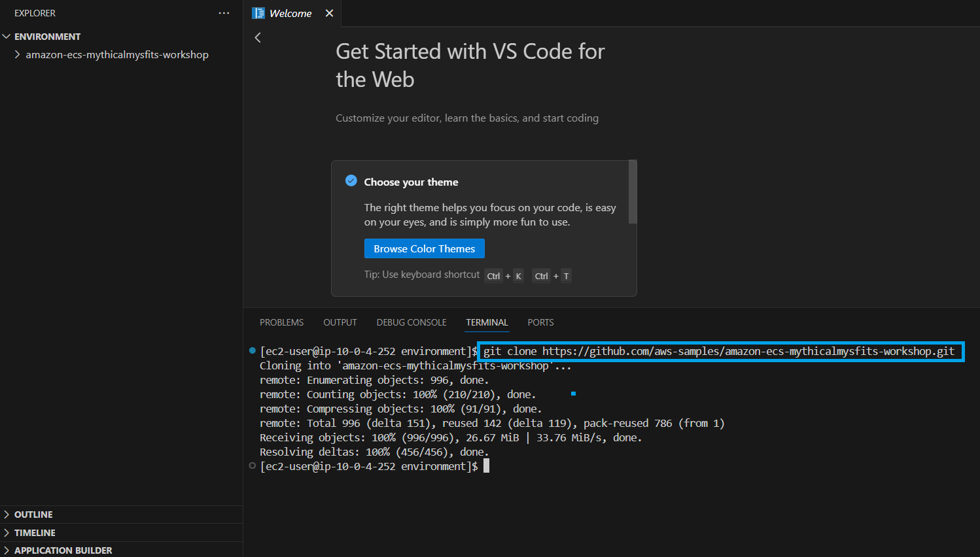Click the Welcome tab file icon
The height and width of the screenshot is (557, 980).
coord(258,13)
